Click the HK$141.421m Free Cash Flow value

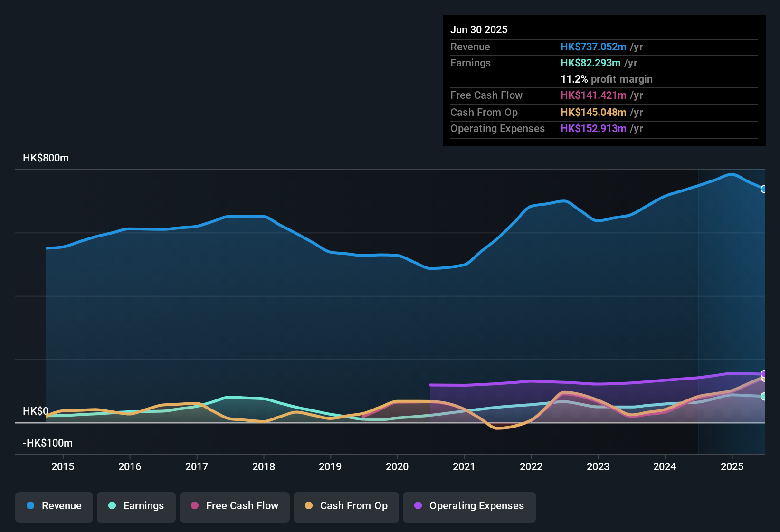tap(593, 95)
